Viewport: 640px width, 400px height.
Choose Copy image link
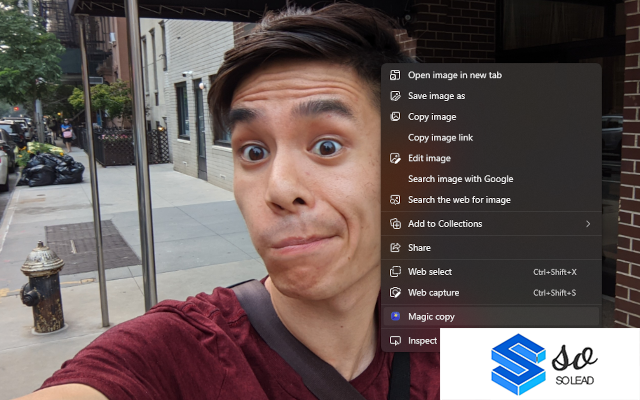491,138
